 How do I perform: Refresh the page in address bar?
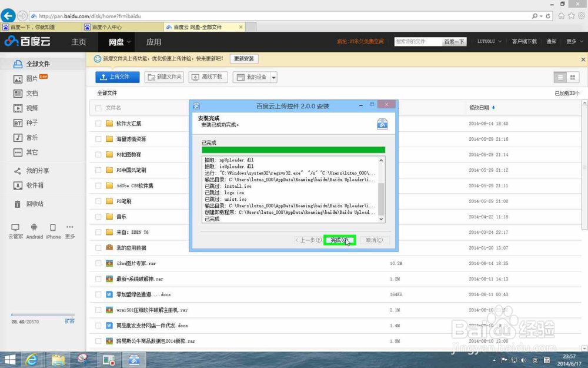(x=548, y=16)
